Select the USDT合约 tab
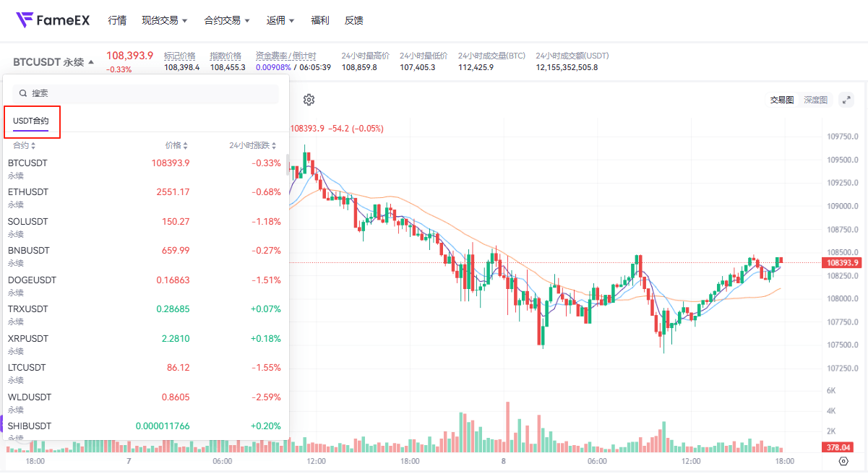 (31, 121)
